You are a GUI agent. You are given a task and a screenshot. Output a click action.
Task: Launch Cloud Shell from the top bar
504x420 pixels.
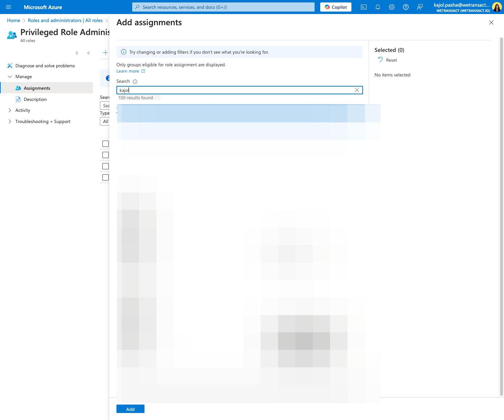point(364,7)
